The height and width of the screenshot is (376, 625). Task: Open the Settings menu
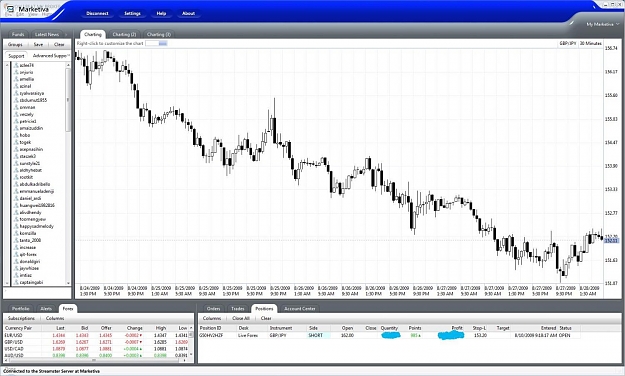tap(132, 14)
